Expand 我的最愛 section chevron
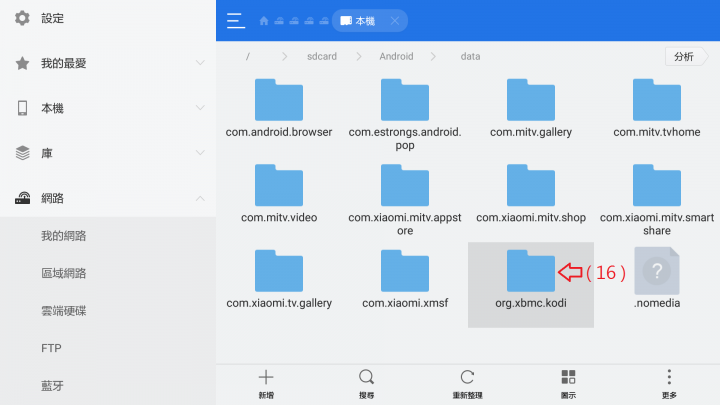The height and width of the screenshot is (405, 720). click(200, 63)
